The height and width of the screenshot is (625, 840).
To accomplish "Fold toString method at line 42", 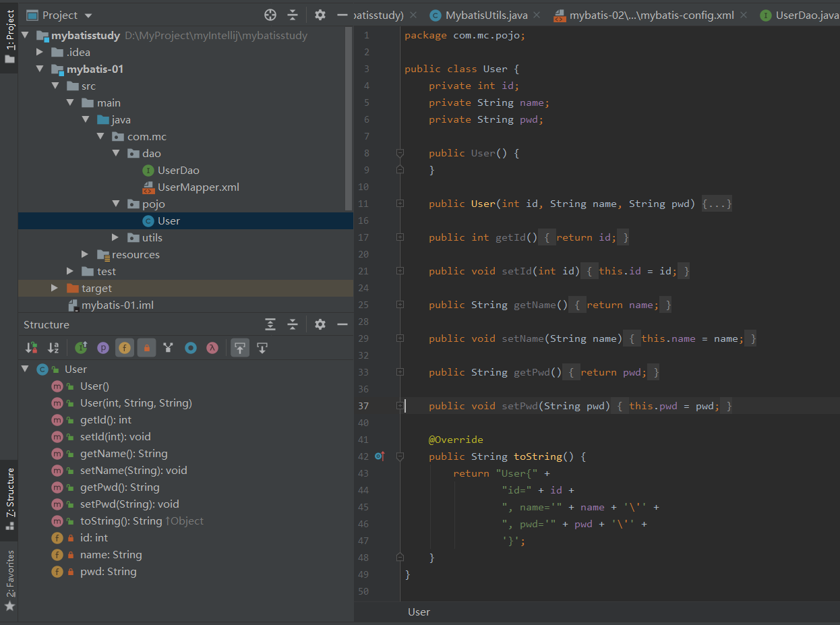I will (400, 456).
